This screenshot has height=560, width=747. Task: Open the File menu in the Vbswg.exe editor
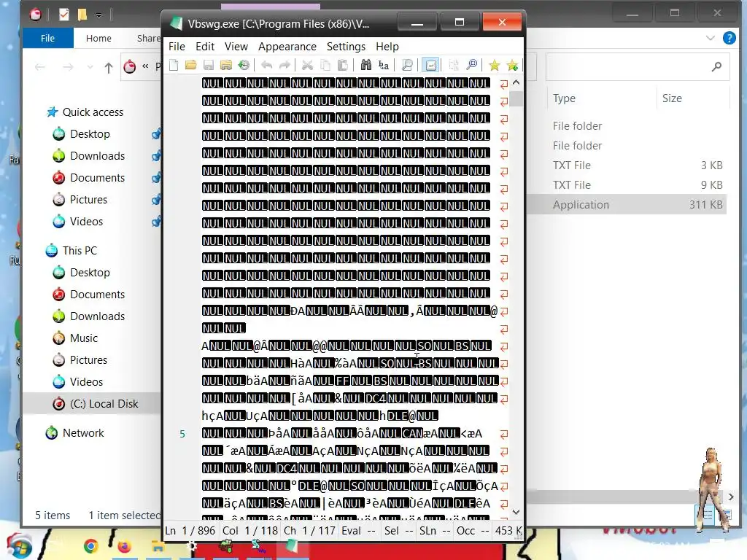click(177, 47)
